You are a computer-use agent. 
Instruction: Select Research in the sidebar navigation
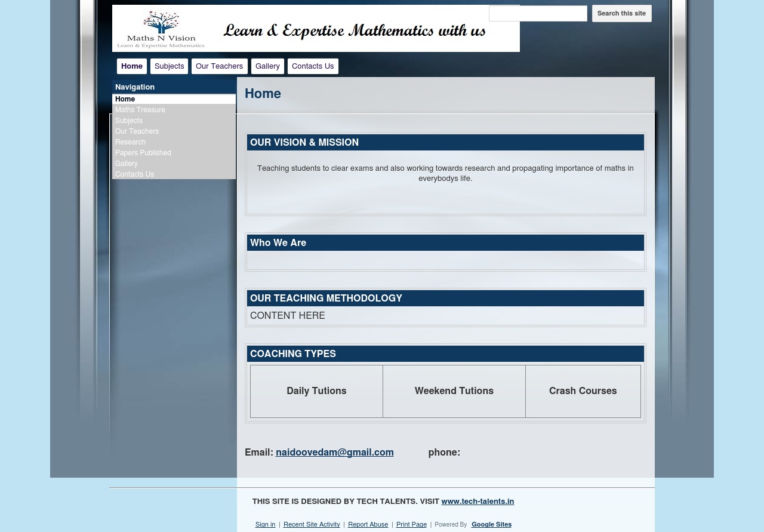pyautogui.click(x=130, y=142)
